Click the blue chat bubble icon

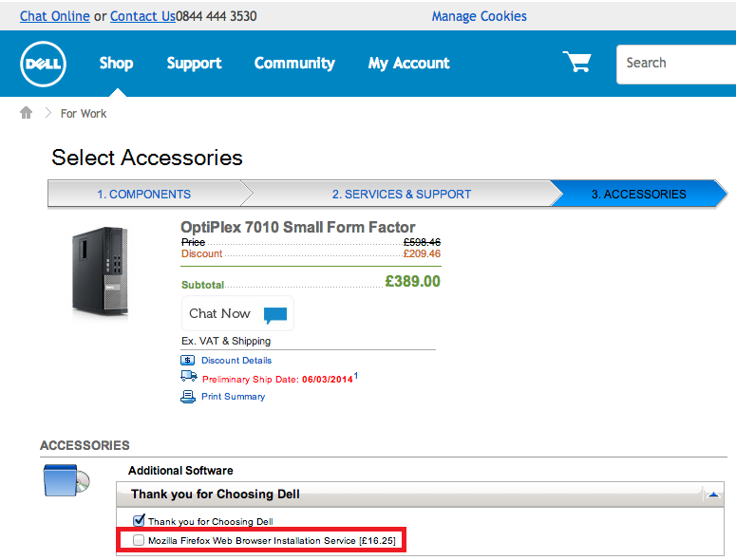(x=275, y=315)
